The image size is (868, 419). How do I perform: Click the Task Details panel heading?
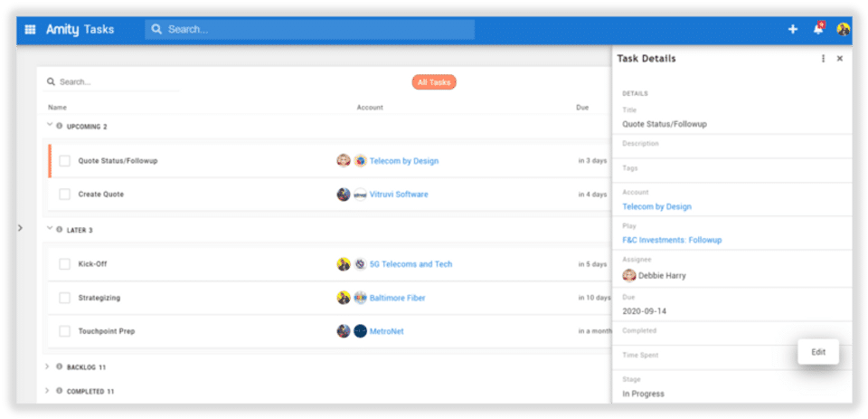click(x=646, y=59)
